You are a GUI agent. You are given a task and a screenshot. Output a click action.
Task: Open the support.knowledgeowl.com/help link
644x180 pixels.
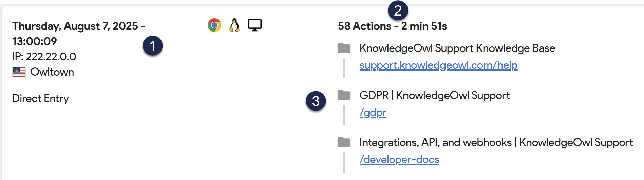pos(438,65)
